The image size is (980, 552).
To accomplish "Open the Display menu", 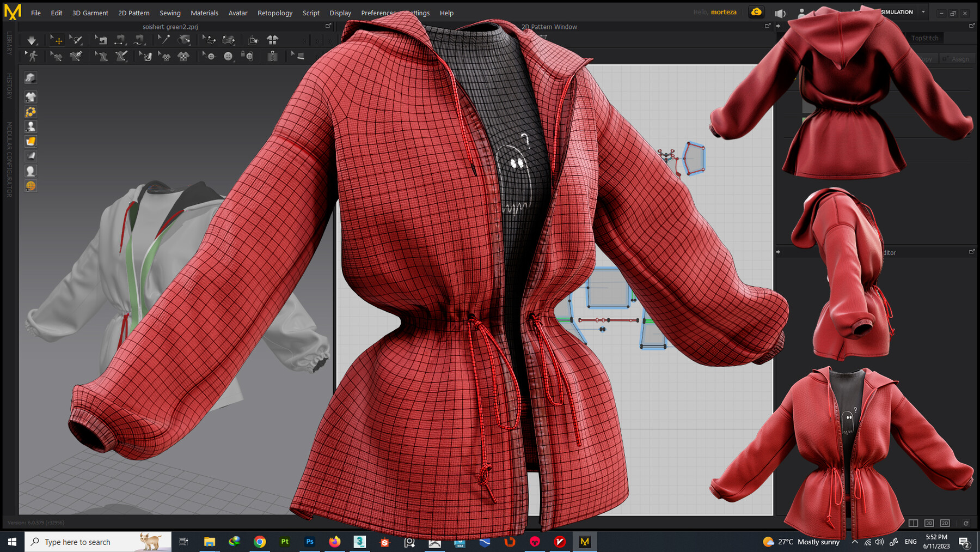I will tap(340, 13).
